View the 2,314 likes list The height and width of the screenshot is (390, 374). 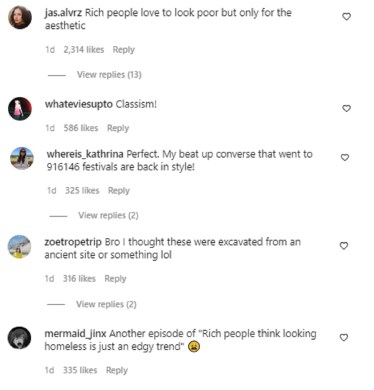point(84,50)
